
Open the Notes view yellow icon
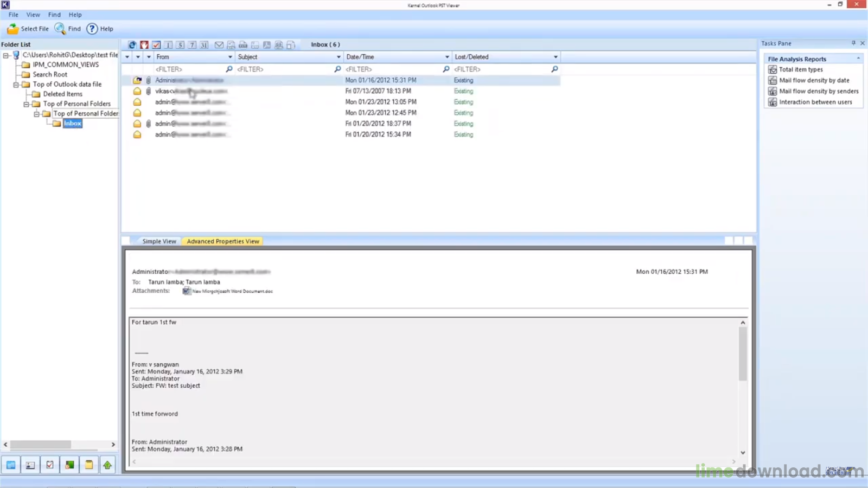(x=88, y=465)
